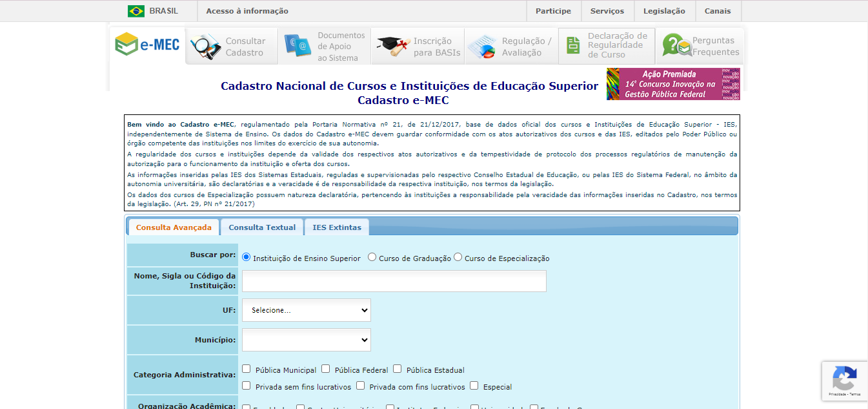This screenshot has width=868, height=409.
Task: Click the heading 'Cadastro Nacional de Cursos e Instituições de Educação Superior'
Action: (x=409, y=86)
